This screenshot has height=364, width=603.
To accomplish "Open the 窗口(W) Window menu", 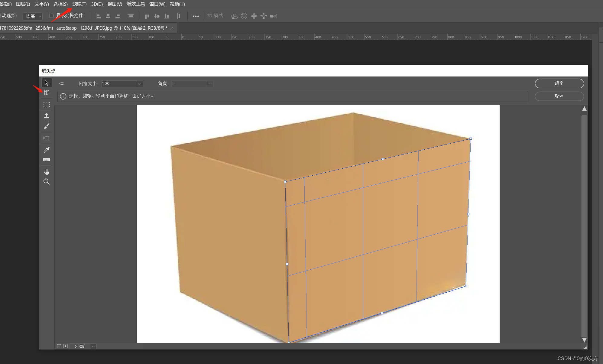I will (157, 4).
